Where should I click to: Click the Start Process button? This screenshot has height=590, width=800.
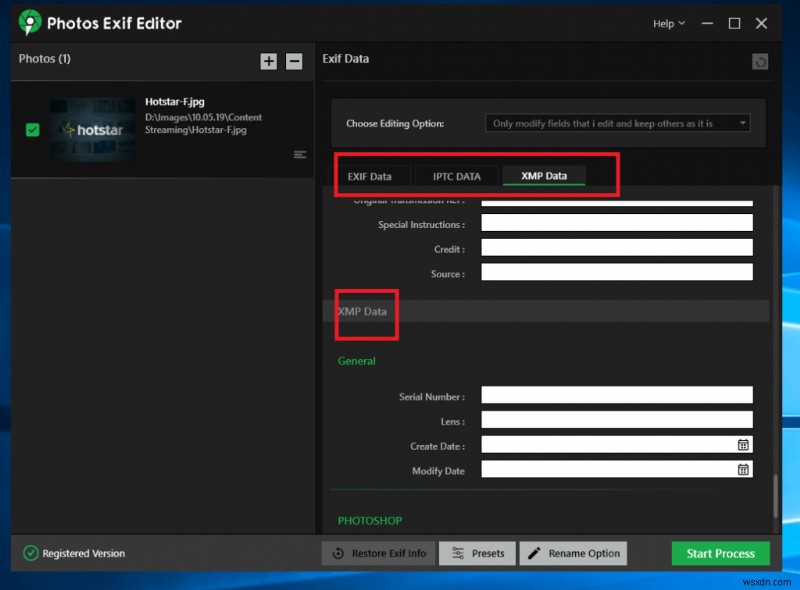coord(720,553)
